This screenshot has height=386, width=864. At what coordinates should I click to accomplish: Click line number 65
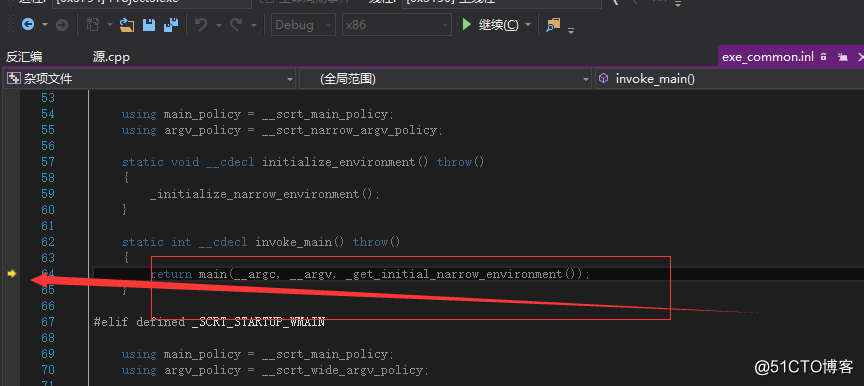pyautogui.click(x=48, y=290)
